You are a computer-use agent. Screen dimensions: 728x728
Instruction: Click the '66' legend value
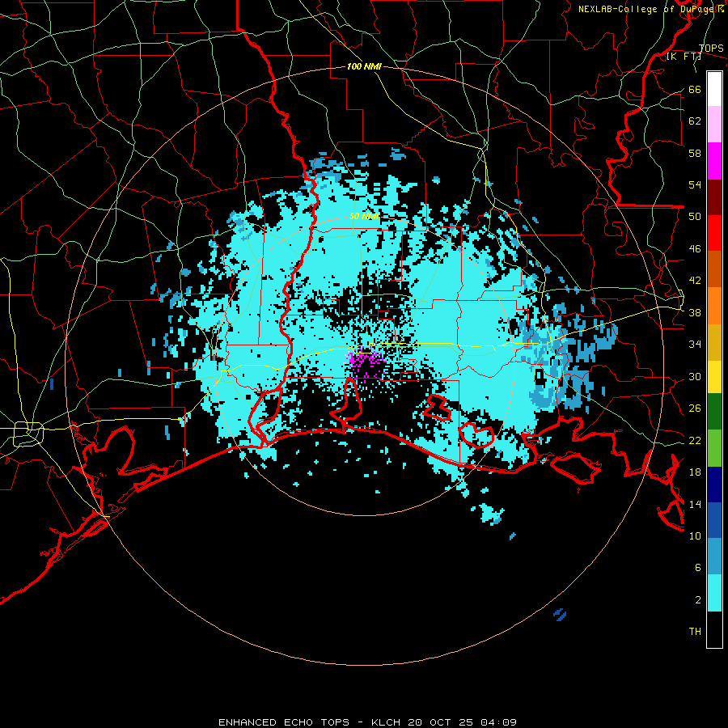click(x=695, y=90)
